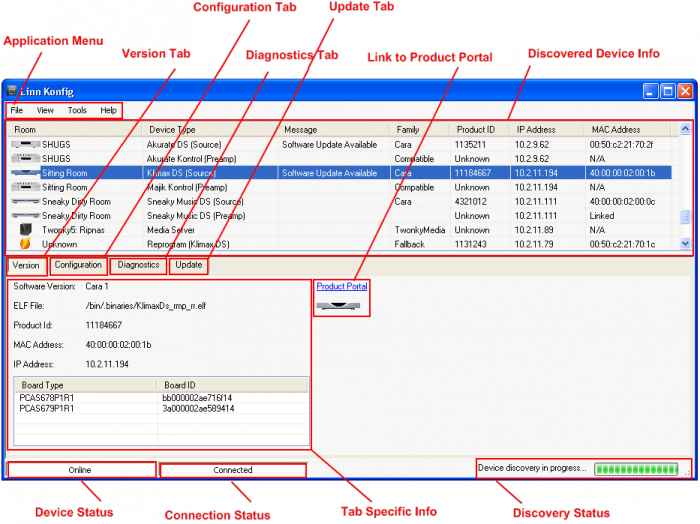Click Board ID 3a000002ae589414

(198, 408)
